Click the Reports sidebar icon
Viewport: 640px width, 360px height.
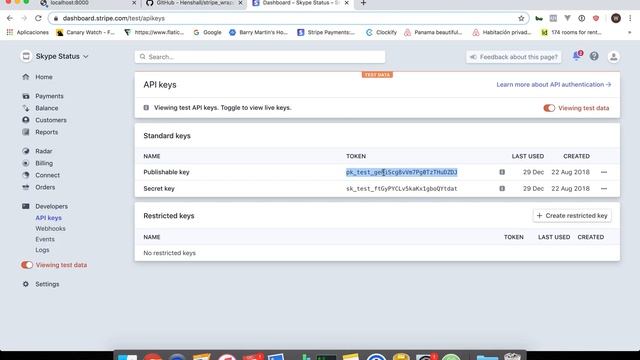click(26, 132)
